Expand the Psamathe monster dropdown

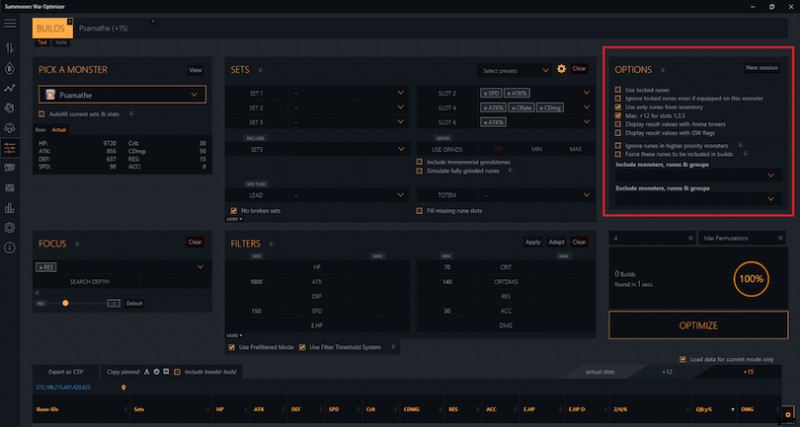121,95
